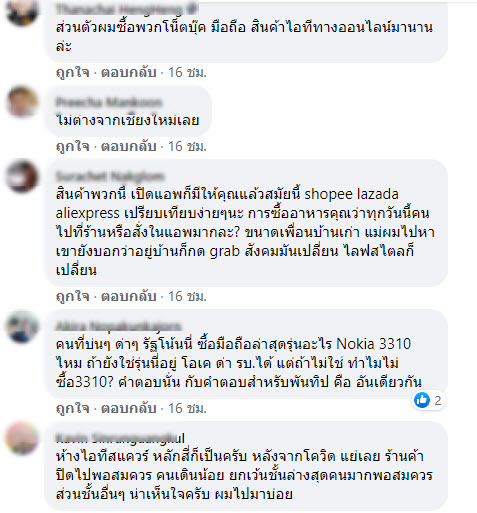Open profile name above the shopee lazada comment
477x513 pixels.
tap(110, 176)
